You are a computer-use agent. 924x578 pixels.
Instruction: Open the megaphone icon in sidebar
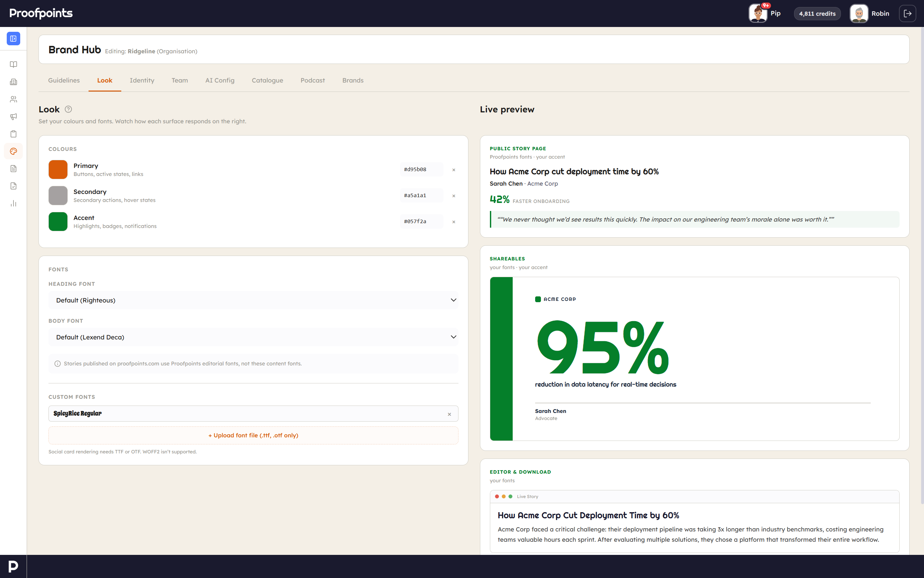pos(13,117)
